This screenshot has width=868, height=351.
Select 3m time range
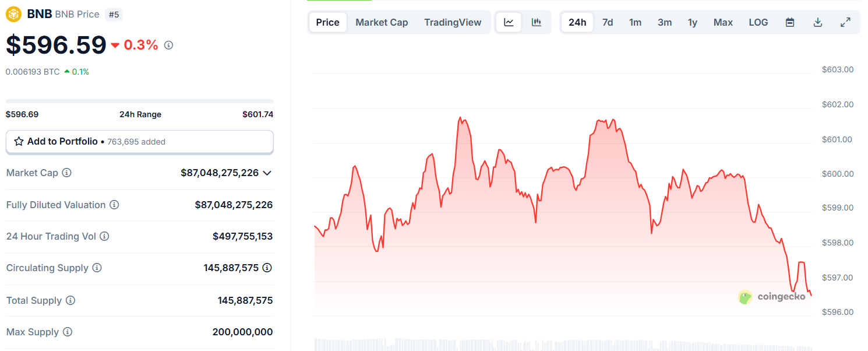tap(665, 22)
